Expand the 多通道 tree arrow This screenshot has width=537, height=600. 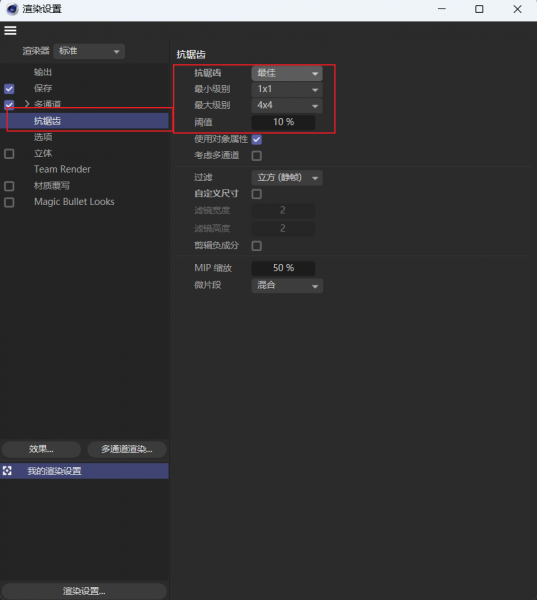click(x=27, y=104)
